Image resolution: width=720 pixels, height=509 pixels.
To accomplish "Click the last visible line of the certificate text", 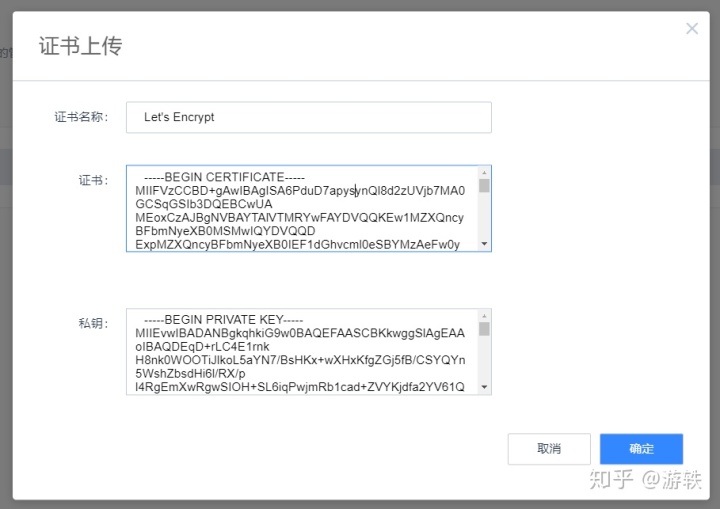I will pos(297,243).
